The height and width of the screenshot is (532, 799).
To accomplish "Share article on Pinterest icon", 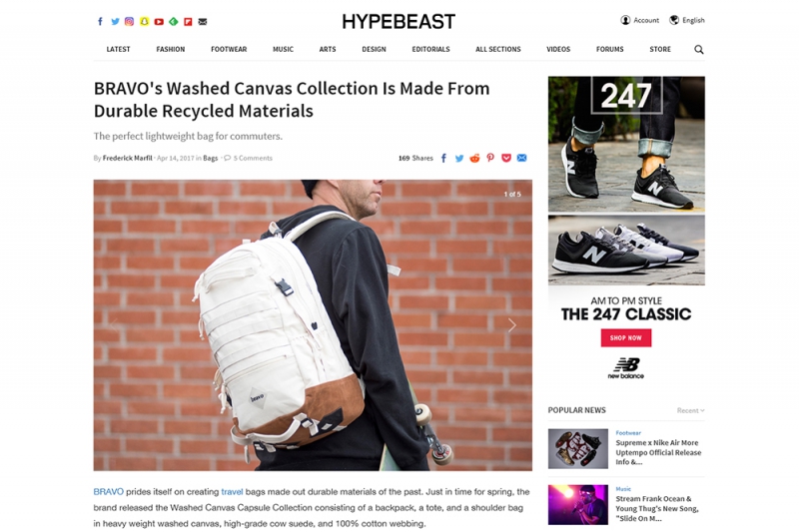I will (x=490, y=158).
